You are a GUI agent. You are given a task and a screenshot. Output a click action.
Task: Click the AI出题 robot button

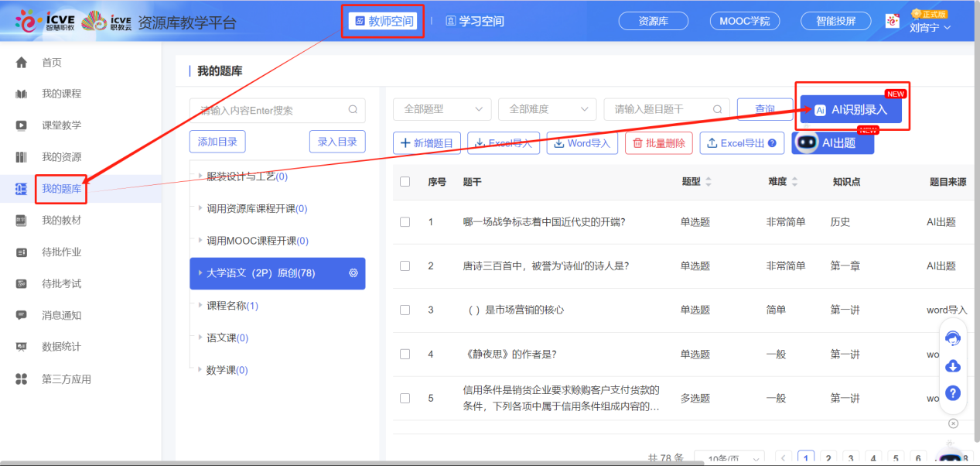tap(832, 142)
